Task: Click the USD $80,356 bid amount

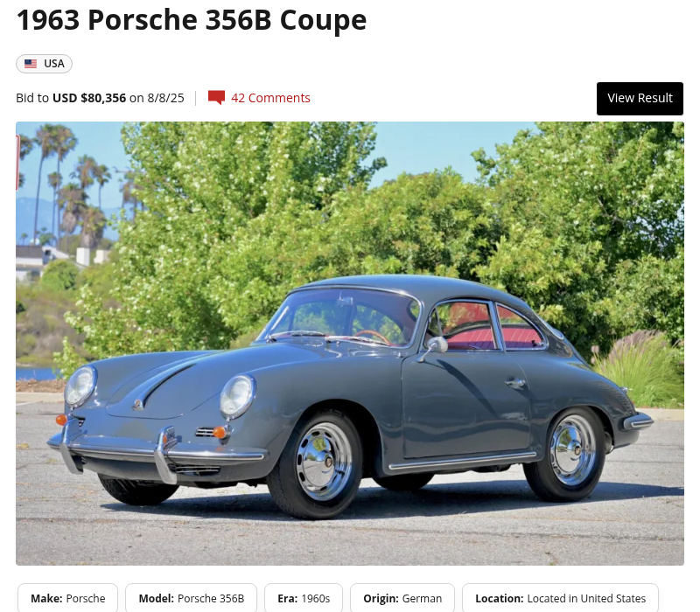Action: pos(89,98)
